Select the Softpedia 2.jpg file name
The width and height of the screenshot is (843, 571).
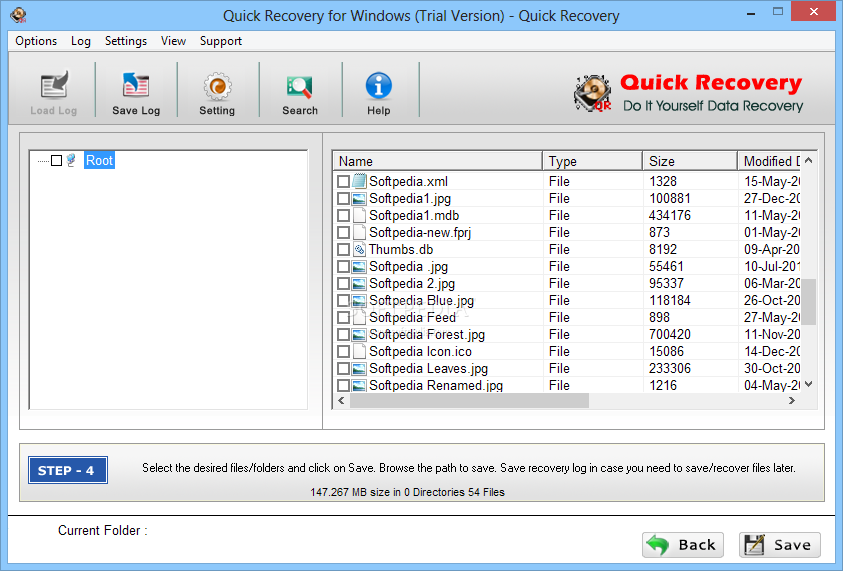click(x=412, y=283)
